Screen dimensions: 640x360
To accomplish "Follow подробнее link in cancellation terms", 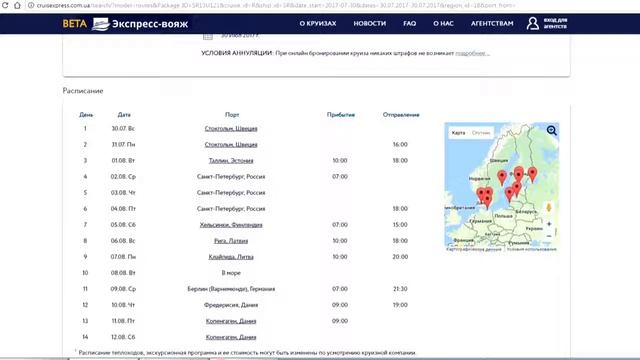I will (x=472, y=53).
